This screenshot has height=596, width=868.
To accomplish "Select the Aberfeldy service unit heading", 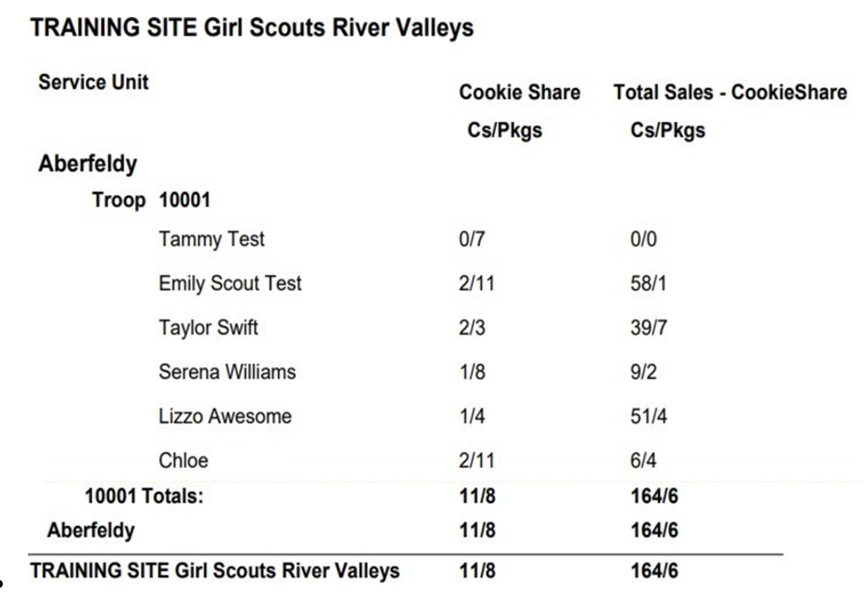I will pyautogui.click(x=88, y=163).
